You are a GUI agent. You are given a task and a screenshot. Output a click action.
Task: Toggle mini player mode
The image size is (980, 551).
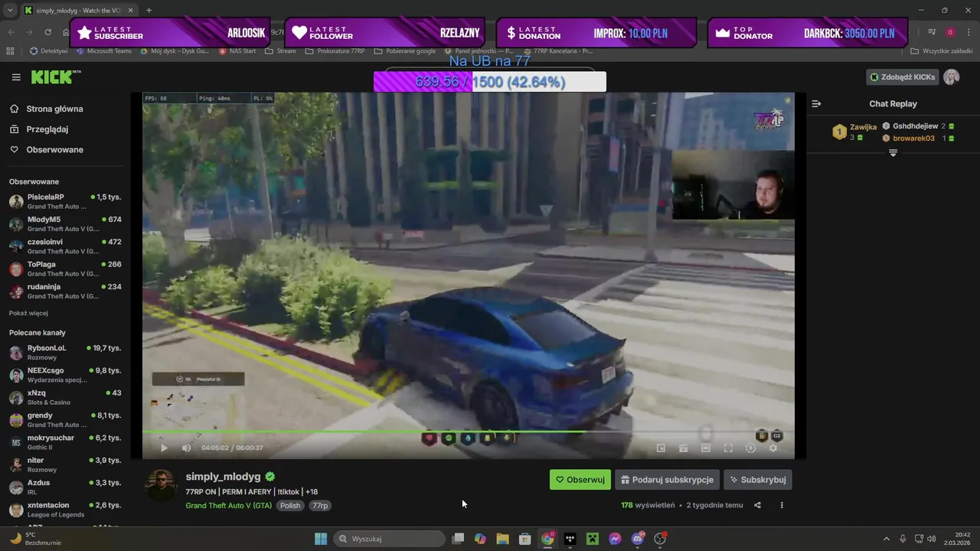[661, 448]
